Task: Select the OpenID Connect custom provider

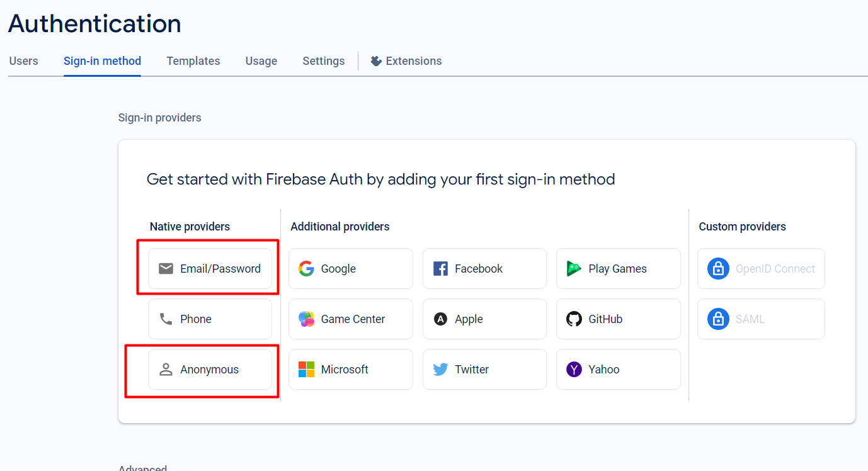Action: (761, 269)
